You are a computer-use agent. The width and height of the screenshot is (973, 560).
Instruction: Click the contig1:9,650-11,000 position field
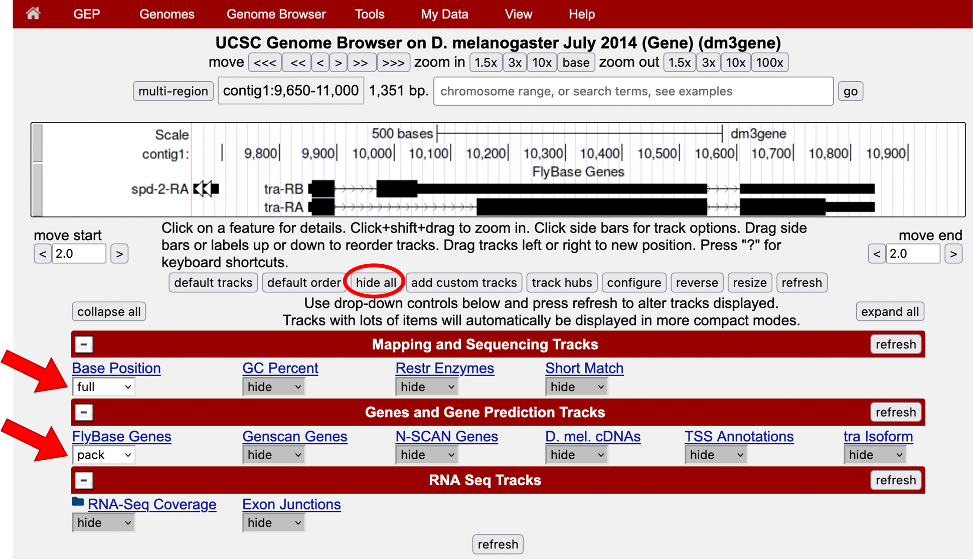(291, 91)
